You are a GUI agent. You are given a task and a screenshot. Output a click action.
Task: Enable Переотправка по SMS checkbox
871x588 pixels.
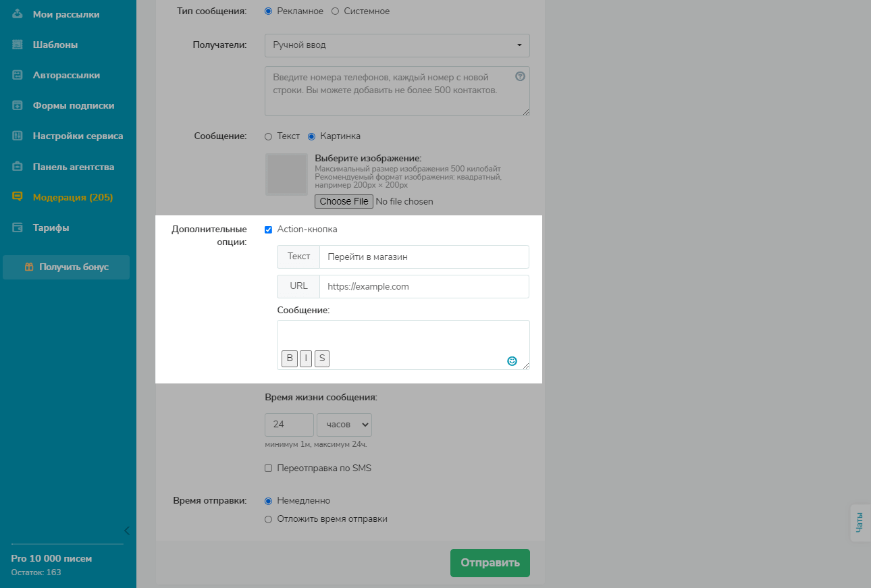click(268, 469)
